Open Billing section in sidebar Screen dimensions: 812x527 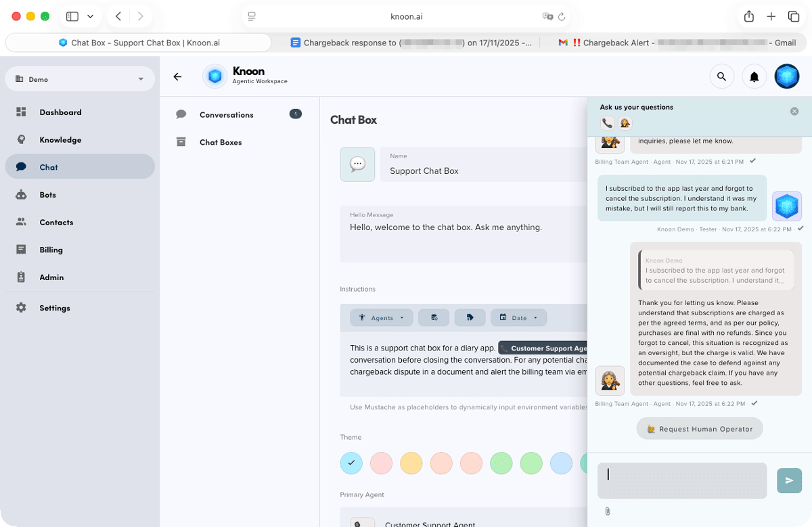pos(80,250)
